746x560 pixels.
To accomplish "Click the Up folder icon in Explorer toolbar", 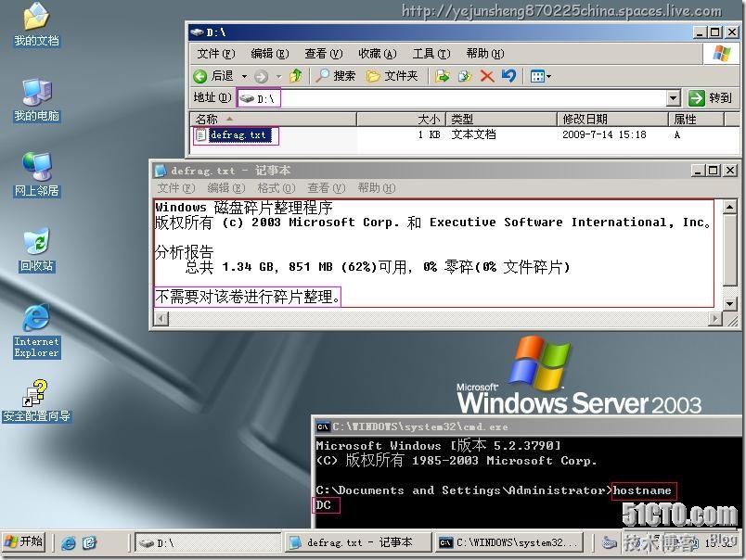I will 296,76.
